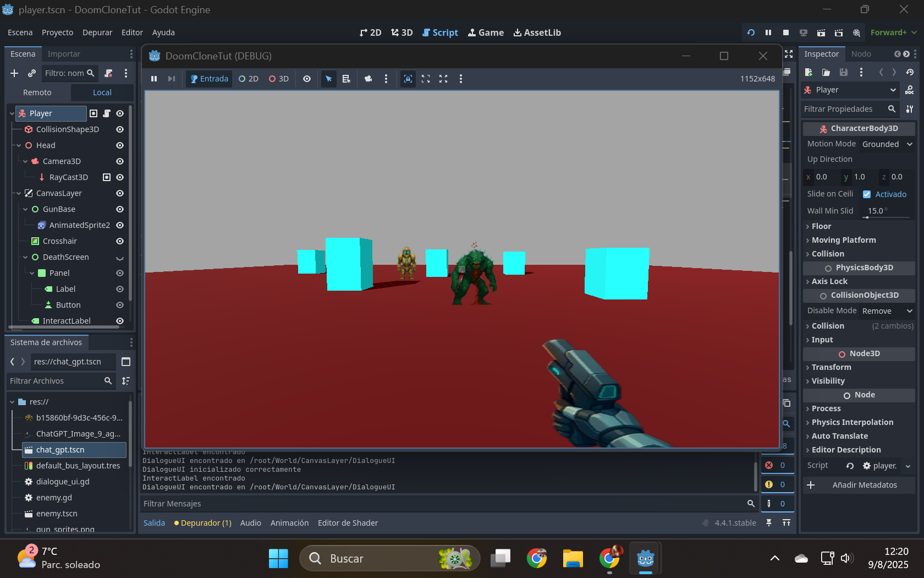Open the AssetLib workspace
The height and width of the screenshot is (578, 924).
pyautogui.click(x=537, y=32)
